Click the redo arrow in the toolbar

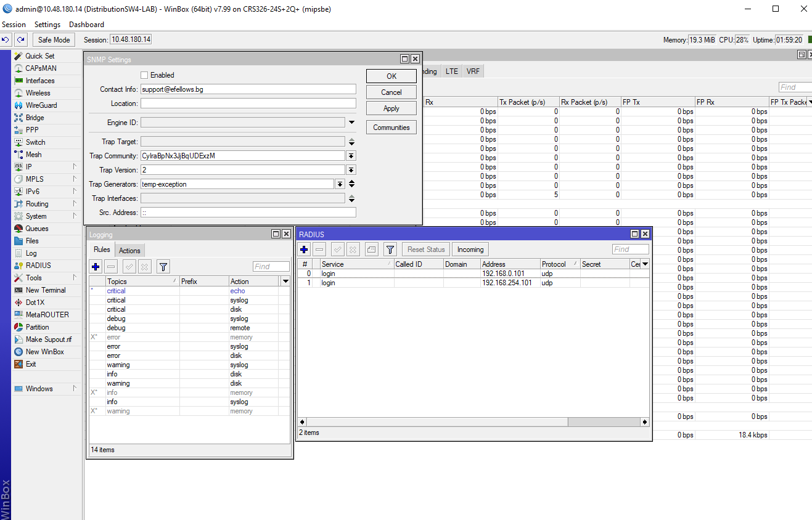[x=21, y=40]
